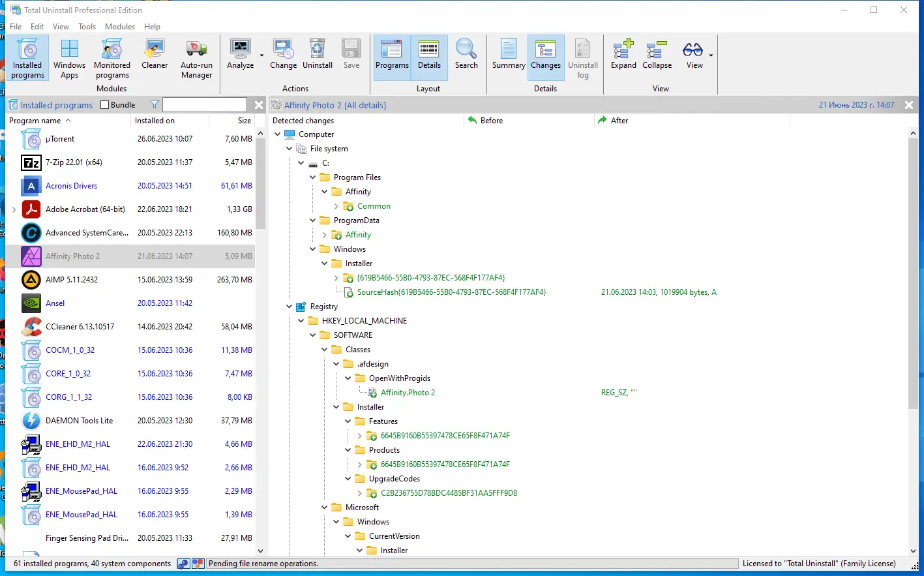Select the UpgradeCodes registry folder

[395, 479]
